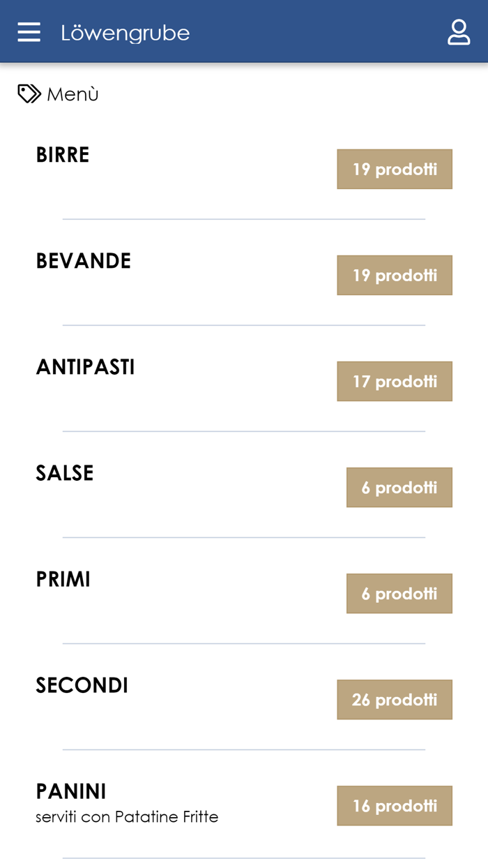Open the PANINI category
This screenshot has height=868, width=488.
[71, 791]
